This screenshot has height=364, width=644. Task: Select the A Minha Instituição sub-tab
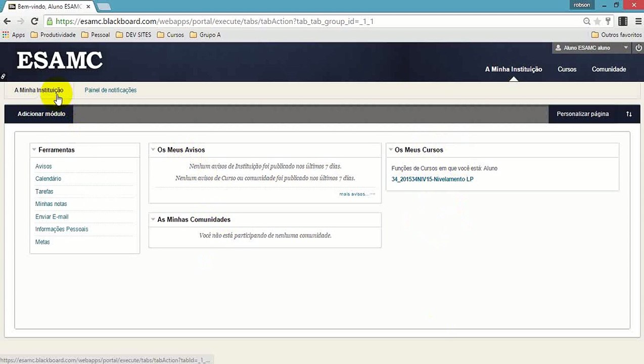pyautogui.click(x=39, y=90)
